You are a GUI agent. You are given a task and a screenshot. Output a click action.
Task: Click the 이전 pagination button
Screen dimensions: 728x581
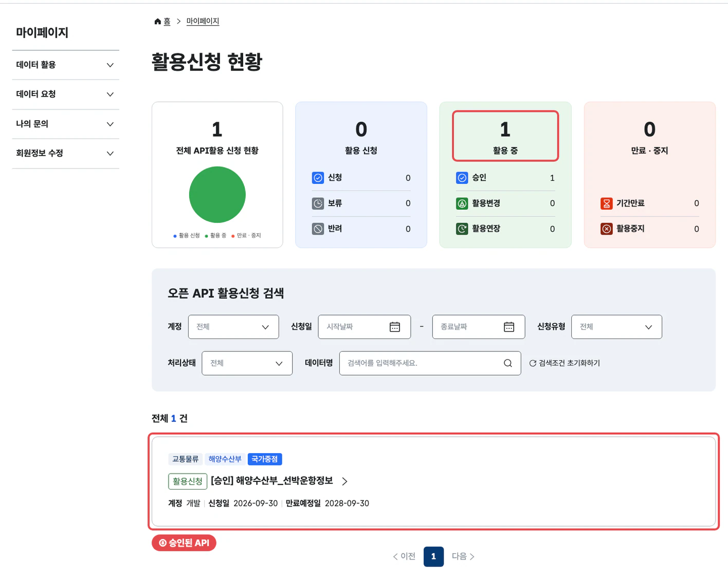click(x=404, y=556)
